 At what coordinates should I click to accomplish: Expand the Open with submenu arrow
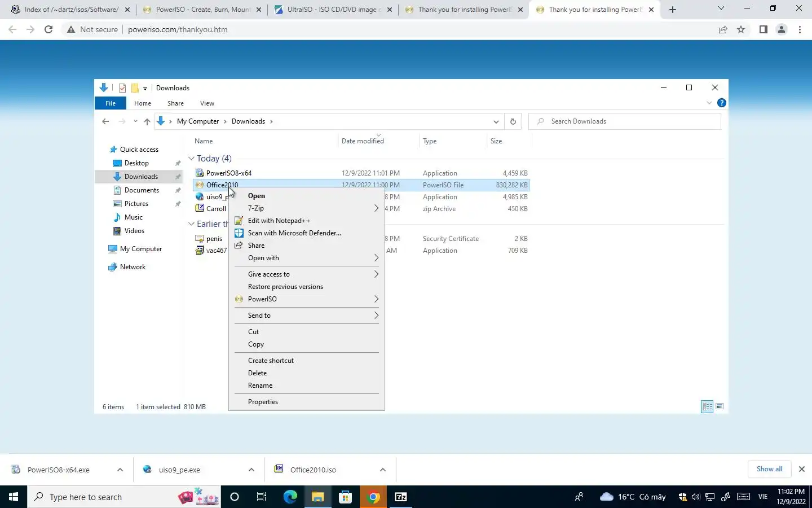(x=376, y=258)
